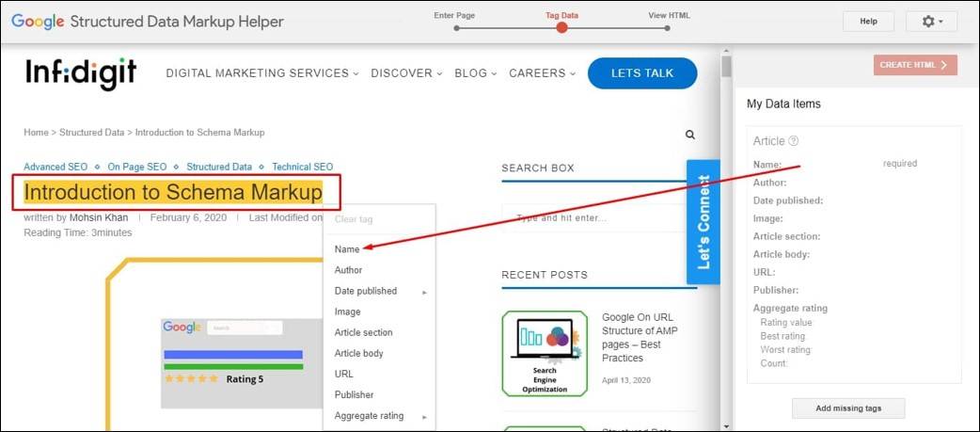Click the LETS TALK button
980x432 pixels.
coord(642,73)
